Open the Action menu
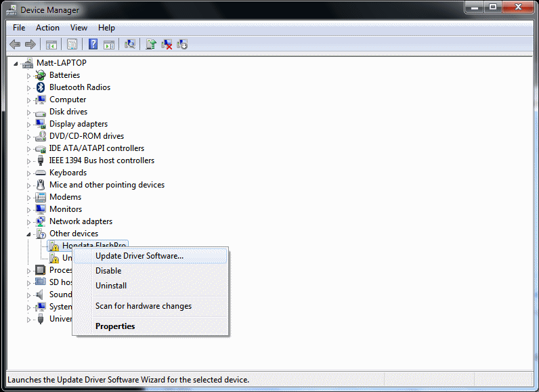 point(47,28)
